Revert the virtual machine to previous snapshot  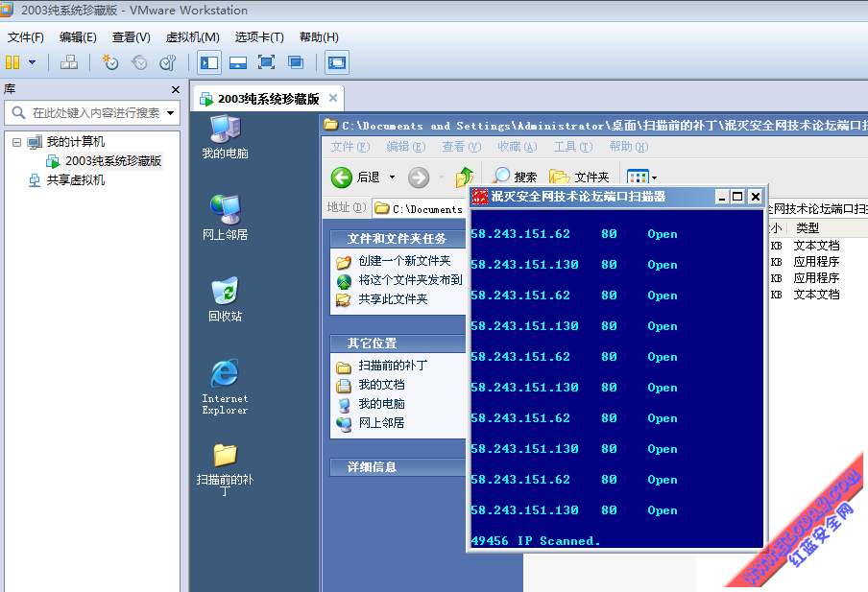click(x=139, y=62)
